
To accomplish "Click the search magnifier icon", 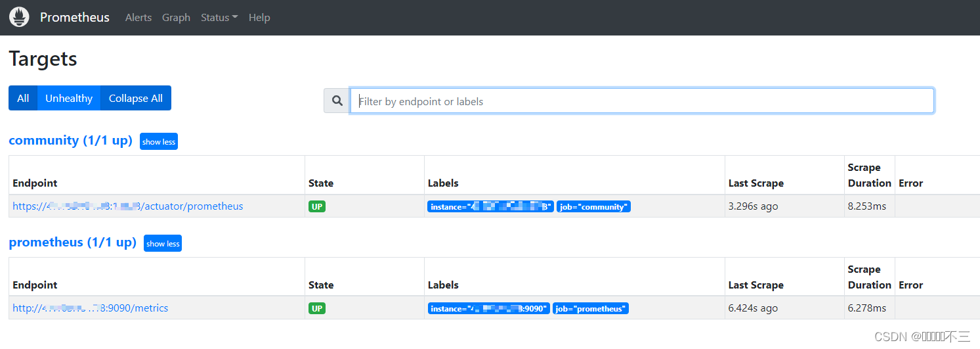I will click(x=337, y=101).
